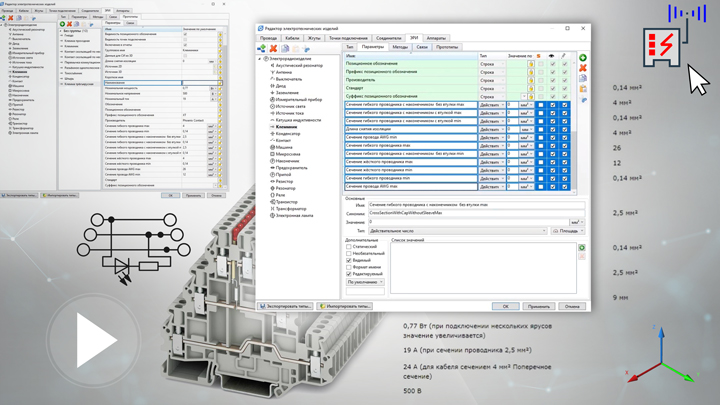The width and height of the screenshot is (720, 405).
Task: Uncheck the Видимый checkbox
Action: click(x=349, y=260)
